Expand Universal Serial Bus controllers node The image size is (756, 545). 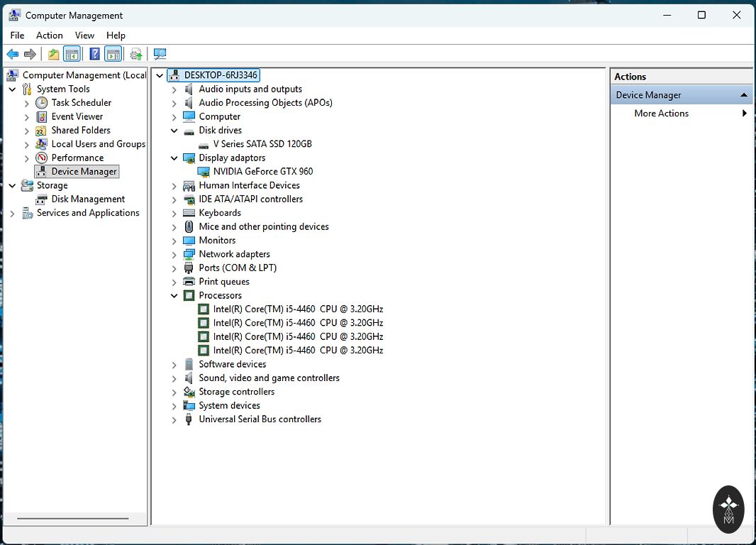[x=174, y=419]
